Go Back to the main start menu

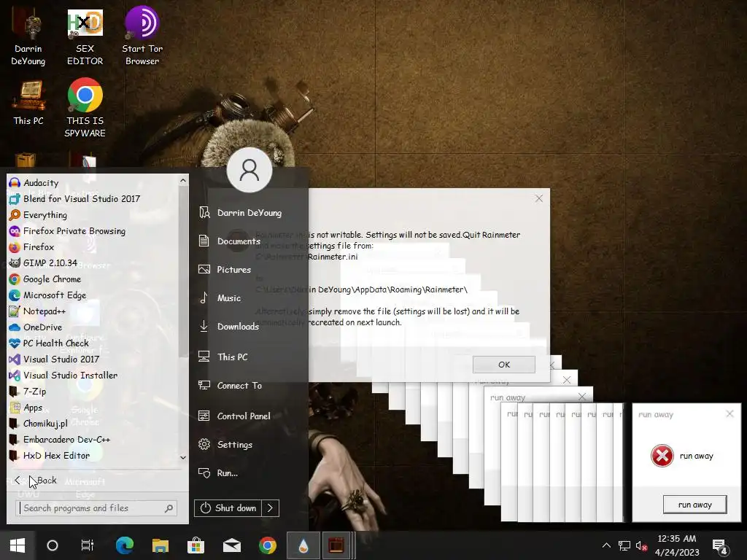(x=36, y=481)
